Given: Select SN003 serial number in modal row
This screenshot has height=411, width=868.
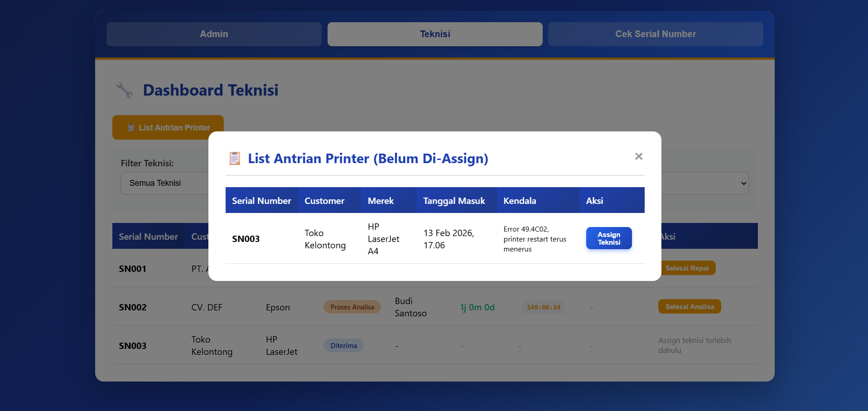Looking at the screenshot, I should pyautogui.click(x=246, y=239).
